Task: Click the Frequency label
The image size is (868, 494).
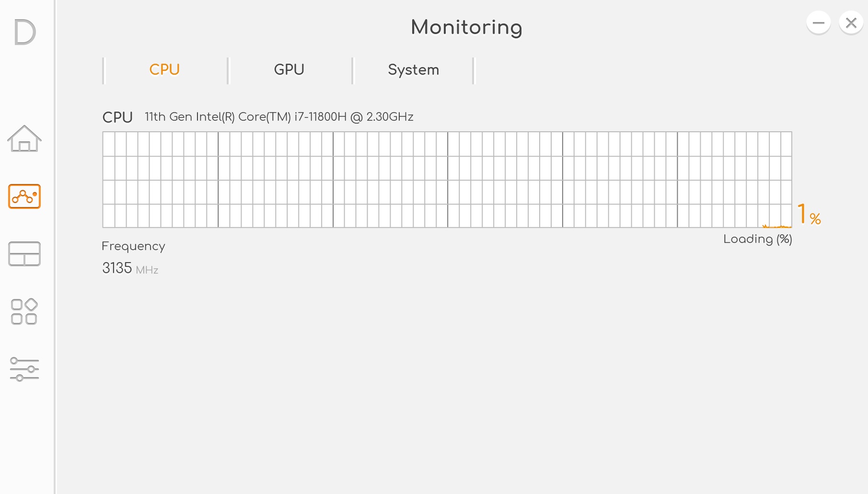Action: pyautogui.click(x=133, y=246)
